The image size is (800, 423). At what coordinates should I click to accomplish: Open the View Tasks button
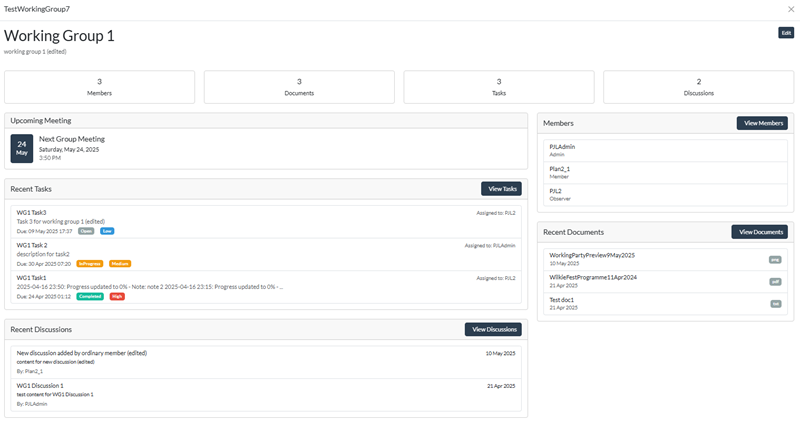[501, 188]
